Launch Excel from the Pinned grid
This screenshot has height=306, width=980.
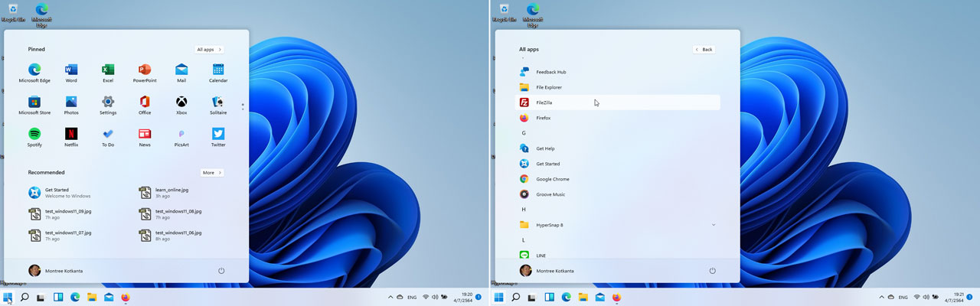coord(108,73)
